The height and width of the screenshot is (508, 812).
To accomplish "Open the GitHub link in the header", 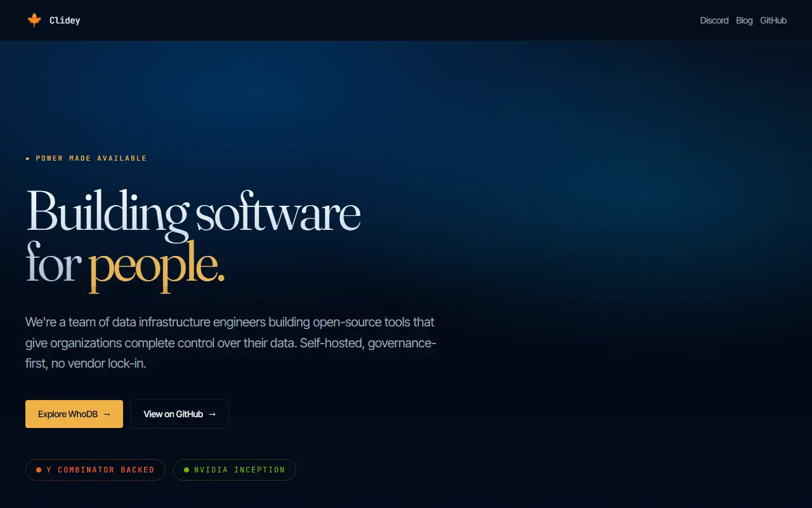I will coord(773,20).
